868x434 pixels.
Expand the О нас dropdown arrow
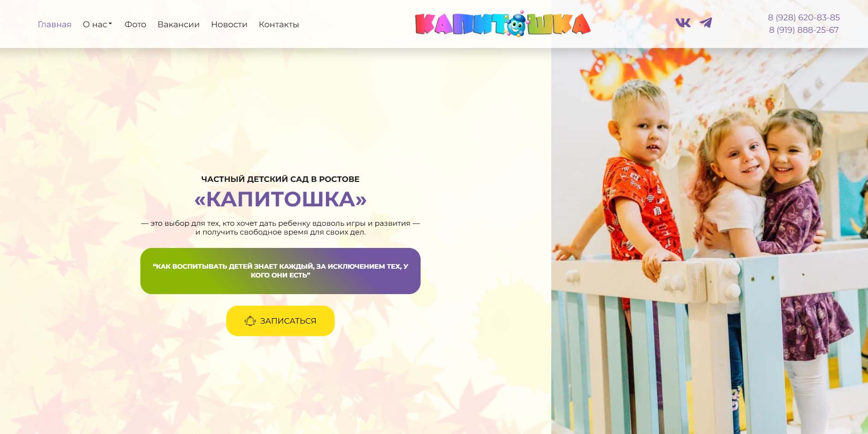(110, 24)
